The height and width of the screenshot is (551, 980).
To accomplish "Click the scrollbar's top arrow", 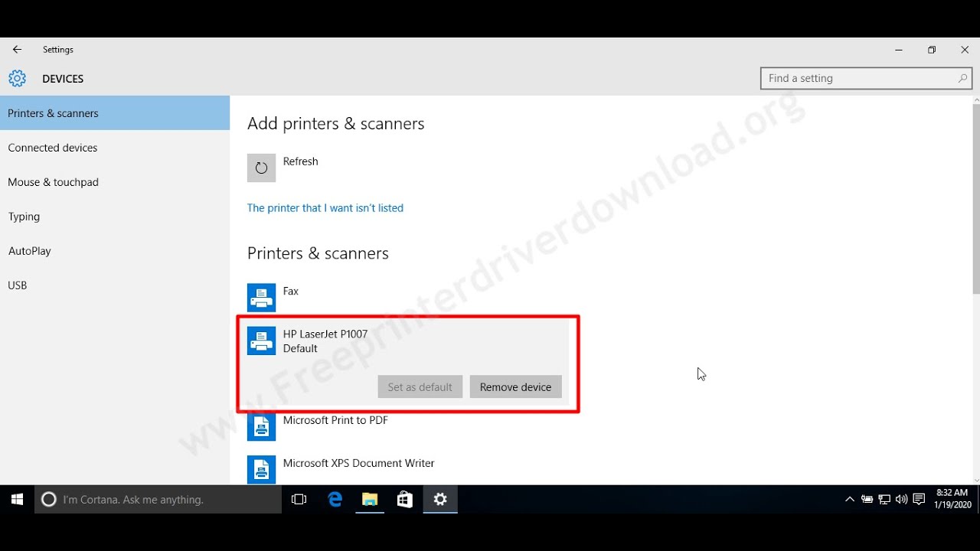I will (x=976, y=99).
